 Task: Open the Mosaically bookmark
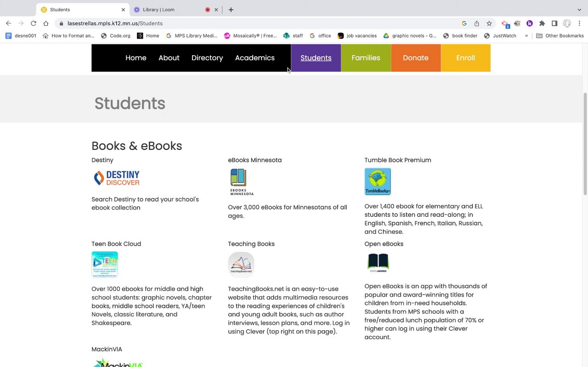pyautogui.click(x=250, y=36)
